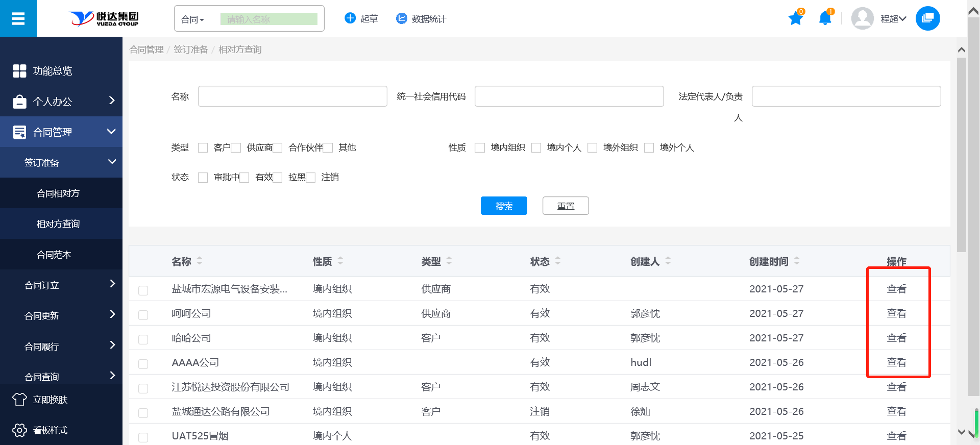
Task: Click the 立即换肤 shirt icon
Action: 19,400
